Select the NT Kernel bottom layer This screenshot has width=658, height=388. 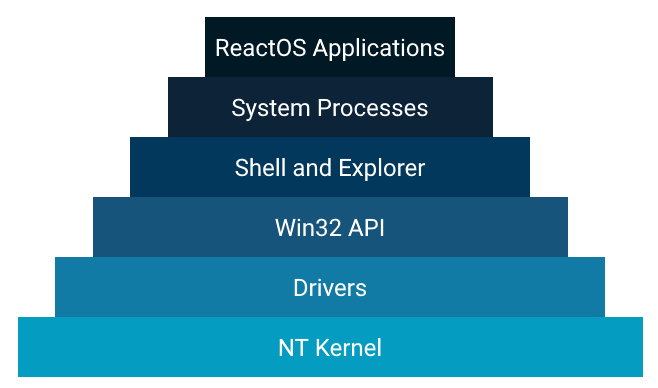coord(330,347)
